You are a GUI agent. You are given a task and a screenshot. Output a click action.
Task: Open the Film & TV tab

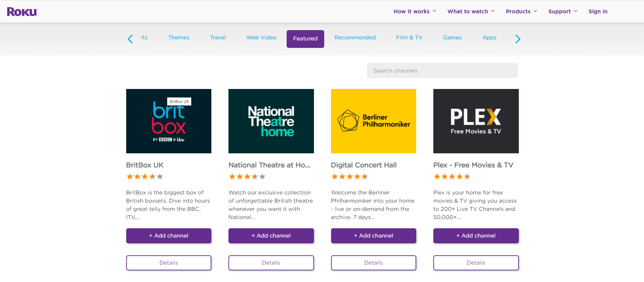click(x=409, y=38)
